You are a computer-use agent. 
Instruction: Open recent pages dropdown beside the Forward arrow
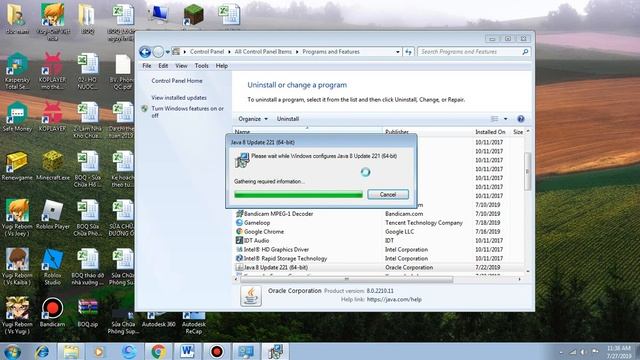point(167,52)
